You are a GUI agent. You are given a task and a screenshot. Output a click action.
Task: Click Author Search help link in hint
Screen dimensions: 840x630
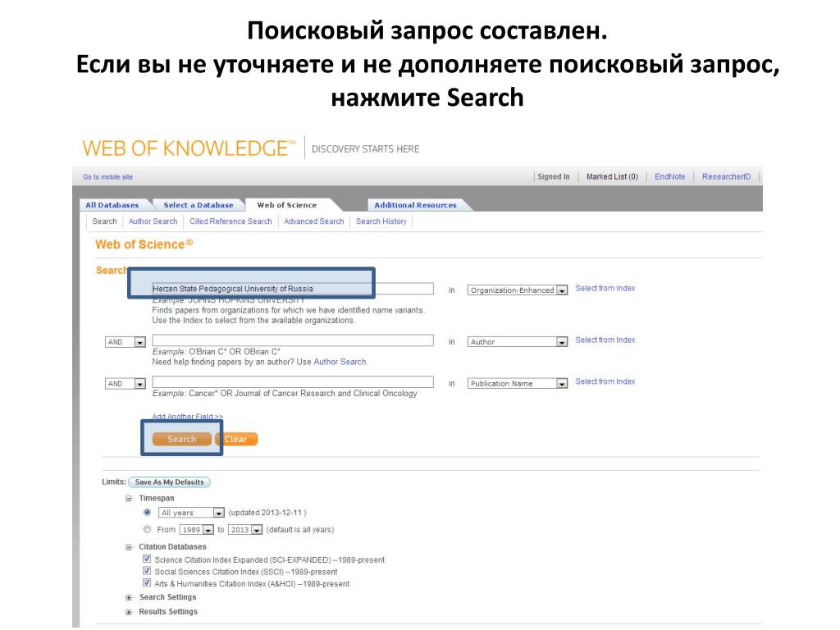(340, 362)
